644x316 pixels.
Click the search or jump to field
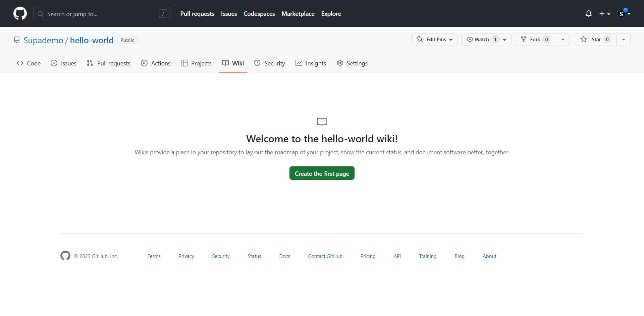tap(101, 13)
